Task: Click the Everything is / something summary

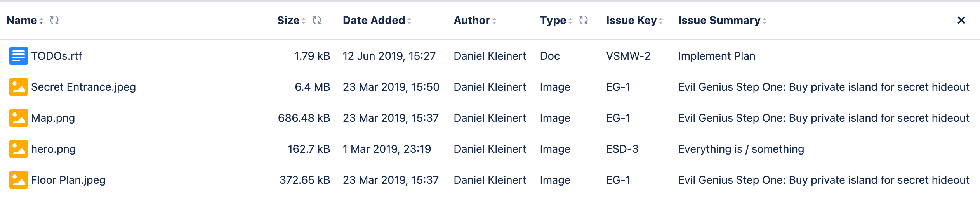Action: [x=741, y=149]
